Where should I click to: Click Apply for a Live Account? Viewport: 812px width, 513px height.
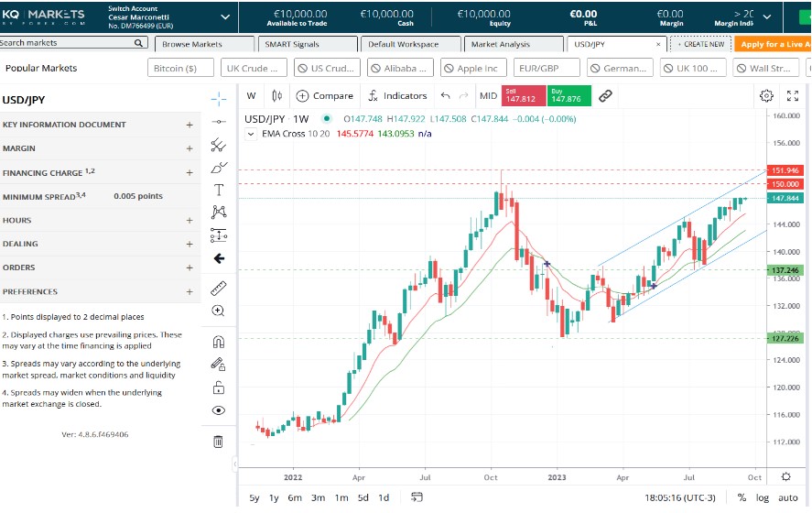coord(774,44)
